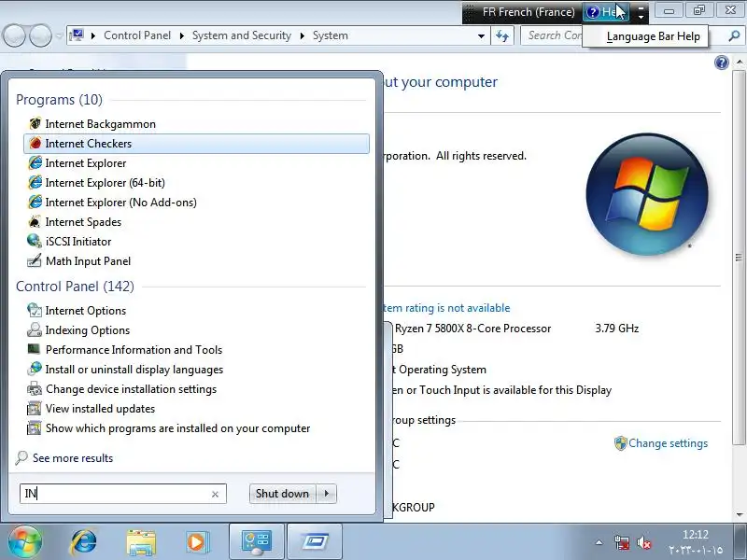The height and width of the screenshot is (560, 747).
Task: Click the scroll down arrow in System window
Action: pyautogui.click(x=739, y=514)
